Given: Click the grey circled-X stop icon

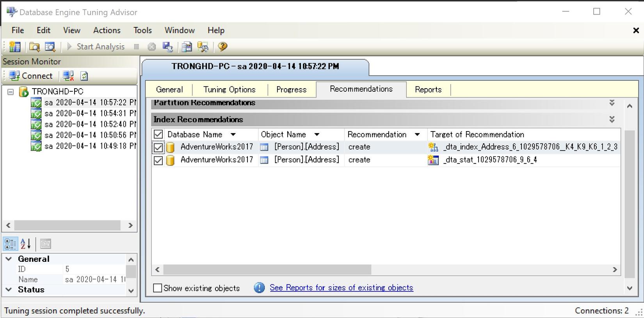Looking at the screenshot, I should [152, 47].
